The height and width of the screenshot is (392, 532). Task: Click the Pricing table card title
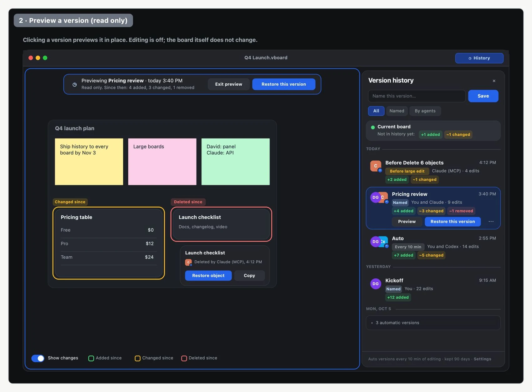point(76,217)
